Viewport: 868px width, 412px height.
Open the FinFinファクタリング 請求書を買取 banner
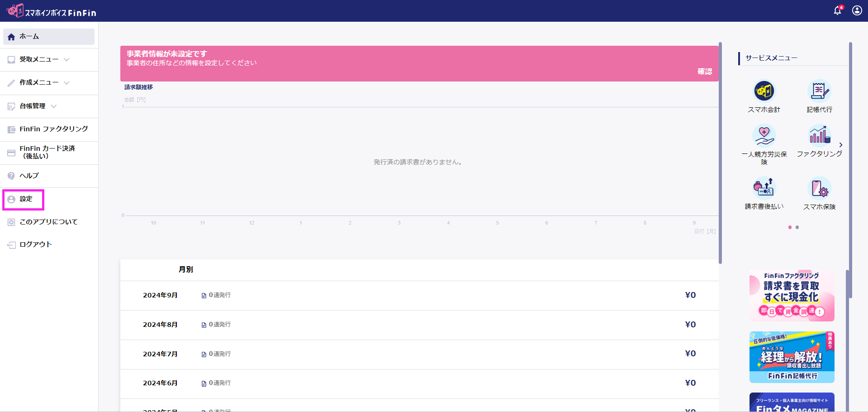point(792,296)
